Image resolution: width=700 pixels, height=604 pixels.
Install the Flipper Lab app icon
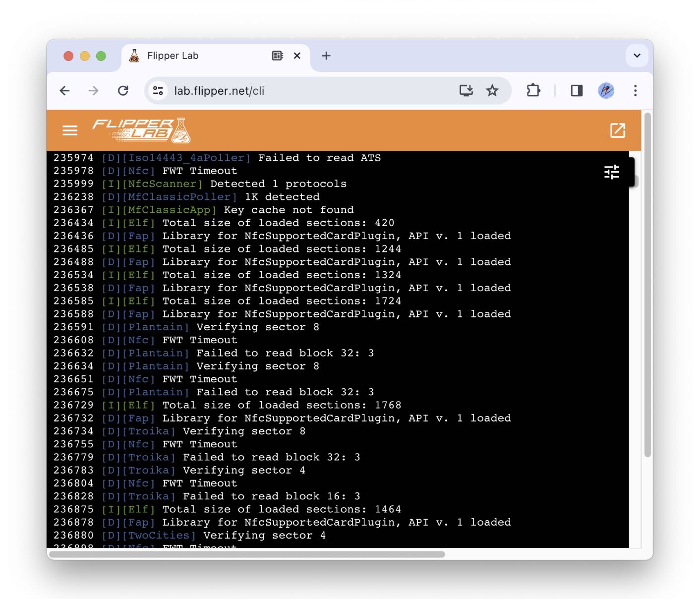pyautogui.click(x=466, y=91)
